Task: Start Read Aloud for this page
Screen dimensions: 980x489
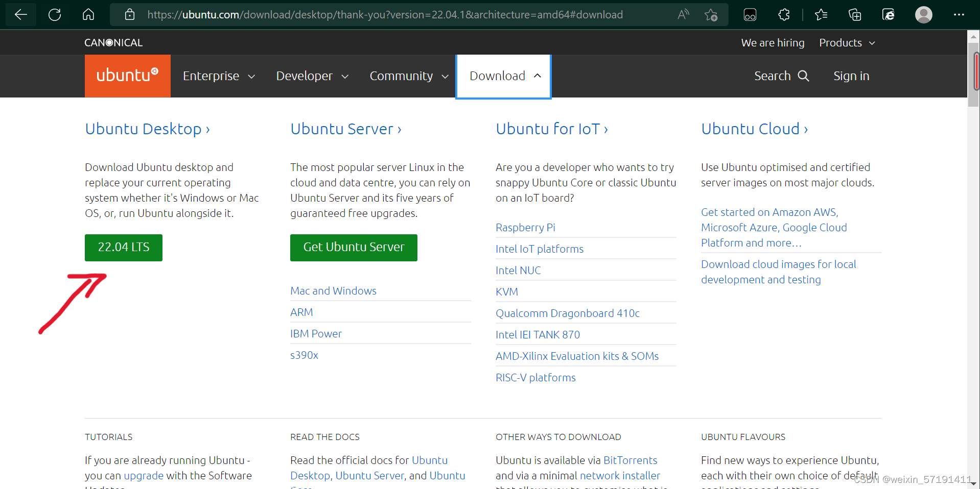Action: 683,14
